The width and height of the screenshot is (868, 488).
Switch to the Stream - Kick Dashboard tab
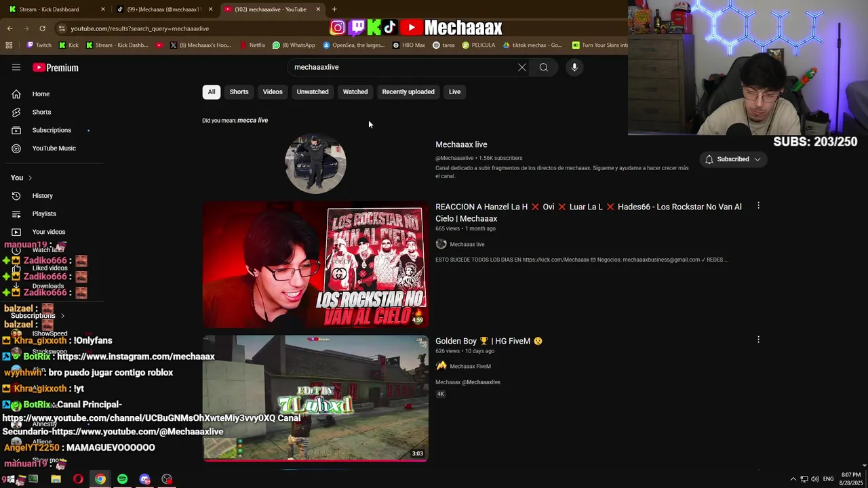[x=54, y=9]
